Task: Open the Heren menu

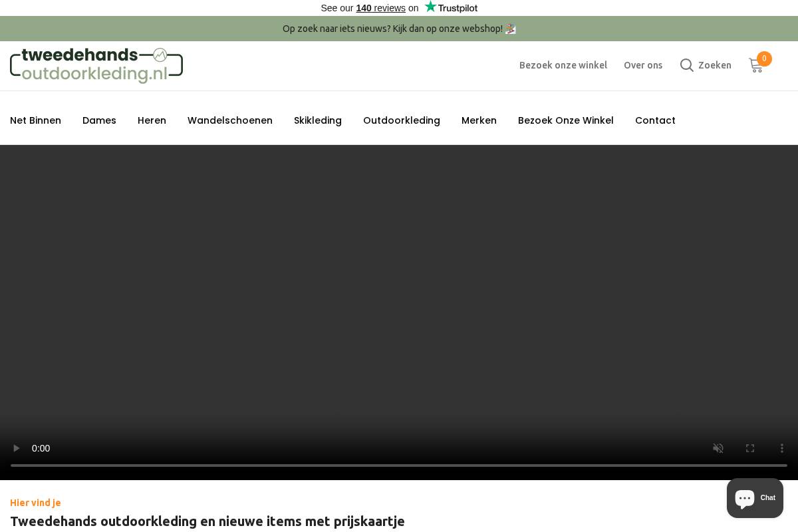Action: coord(152,120)
